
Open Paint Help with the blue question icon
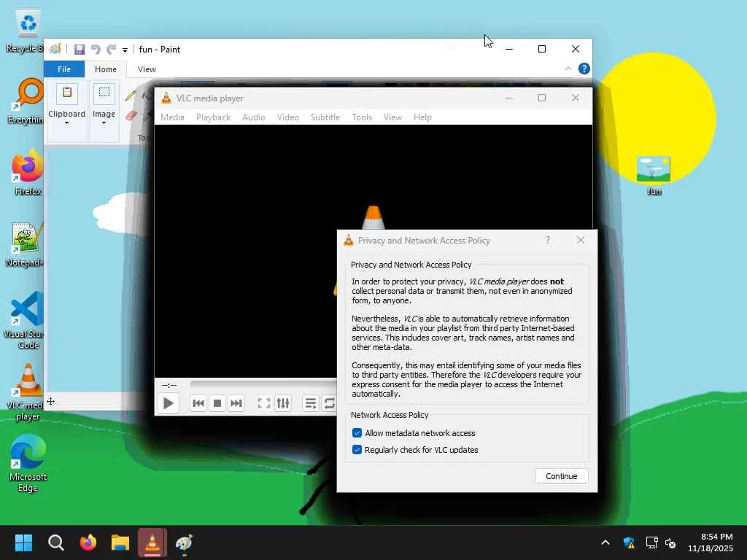(x=584, y=69)
